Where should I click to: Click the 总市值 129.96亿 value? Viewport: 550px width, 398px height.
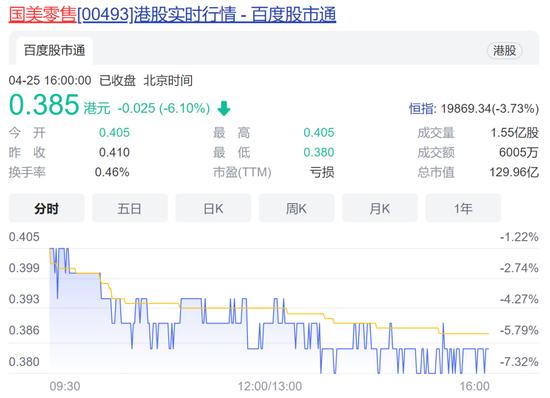514,172
